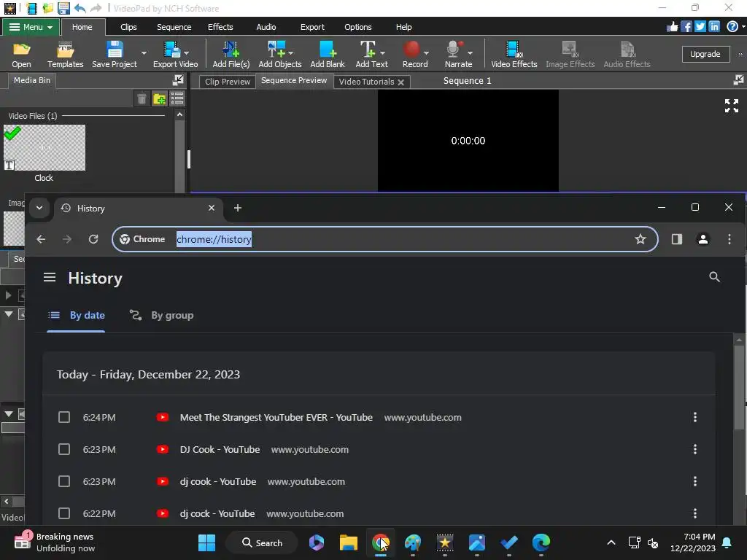
Task: Open Windows Start menu
Action: [206, 542]
